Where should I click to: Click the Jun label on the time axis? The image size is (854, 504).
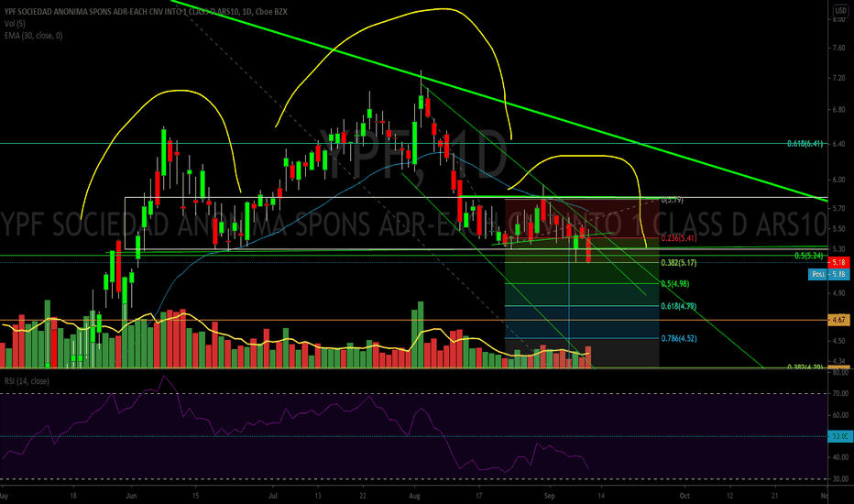pyautogui.click(x=131, y=496)
